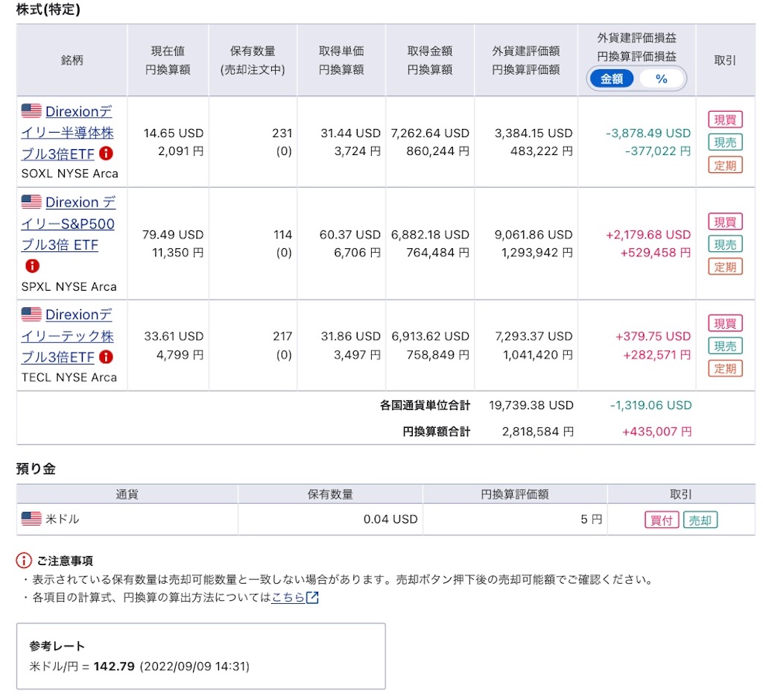Click 現売 button in SPXL row

[x=725, y=245]
